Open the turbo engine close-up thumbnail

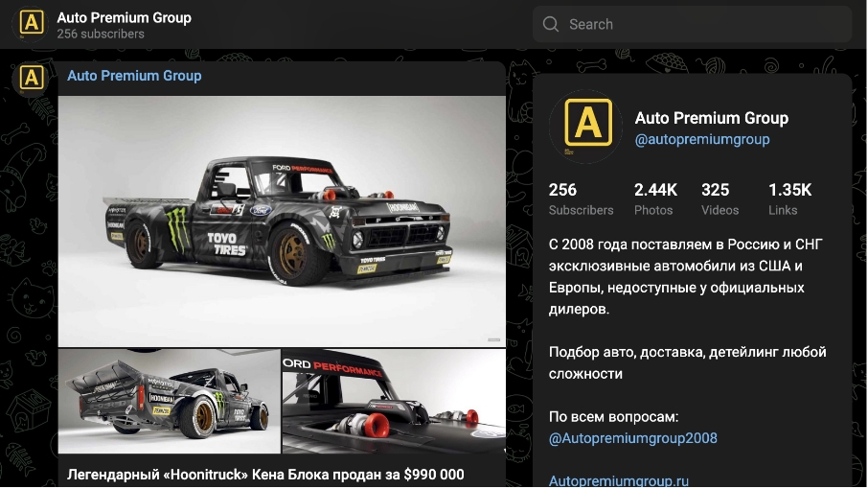point(394,401)
